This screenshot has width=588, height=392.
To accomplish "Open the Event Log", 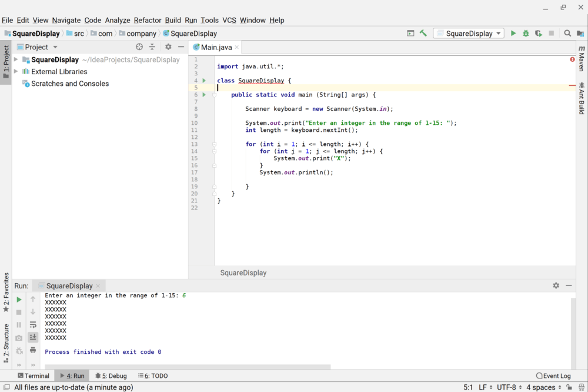I will pos(553,376).
